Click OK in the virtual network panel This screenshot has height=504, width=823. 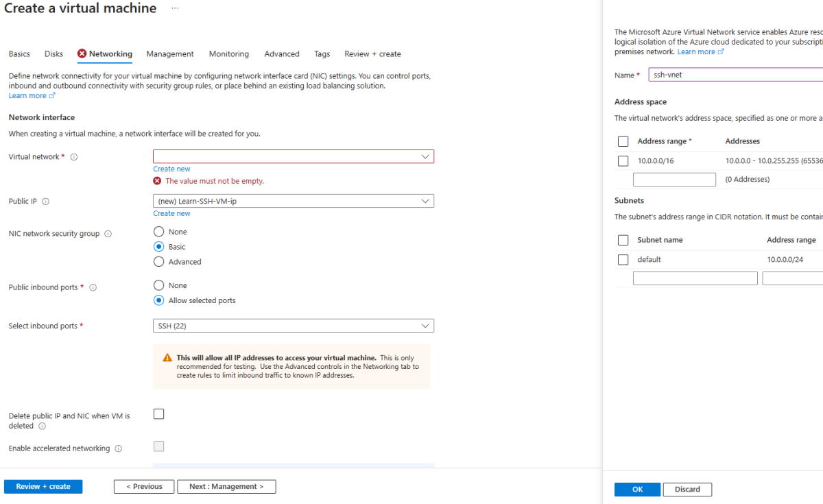pyautogui.click(x=637, y=489)
